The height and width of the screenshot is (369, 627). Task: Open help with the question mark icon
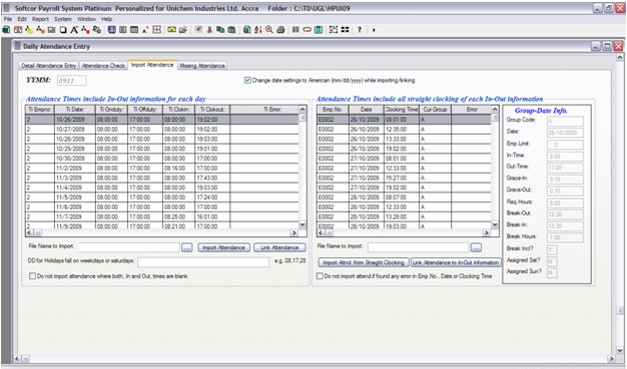(359, 30)
